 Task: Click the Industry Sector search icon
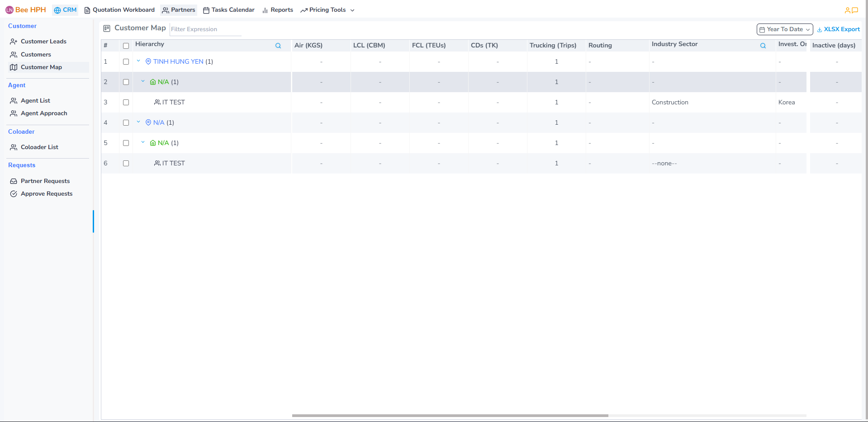(763, 46)
